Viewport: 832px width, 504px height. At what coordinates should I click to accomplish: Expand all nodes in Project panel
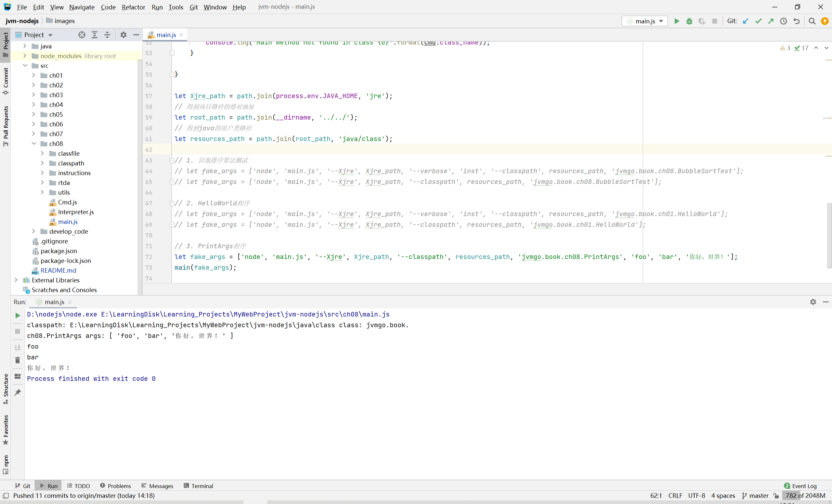tap(95, 35)
